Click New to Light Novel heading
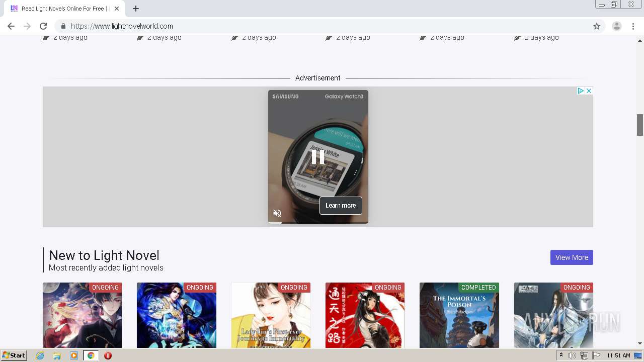The width and height of the screenshot is (644, 362). [x=104, y=255]
